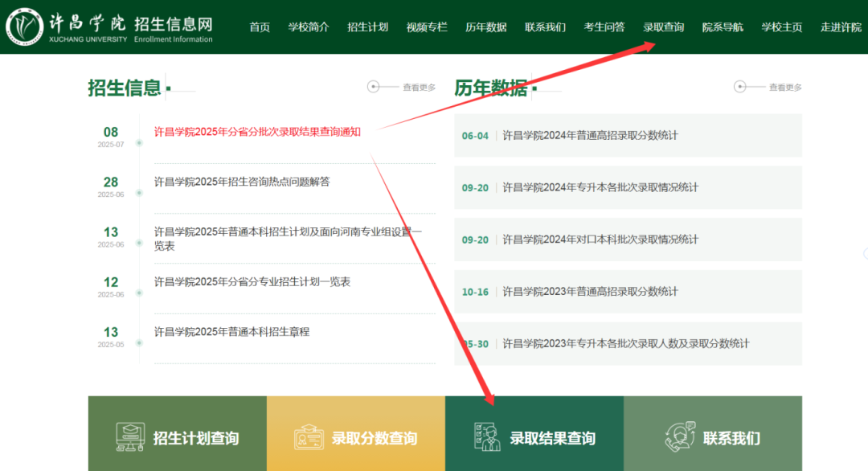
Task: Open the 院系导航 menu item
Action: (x=723, y=27)
